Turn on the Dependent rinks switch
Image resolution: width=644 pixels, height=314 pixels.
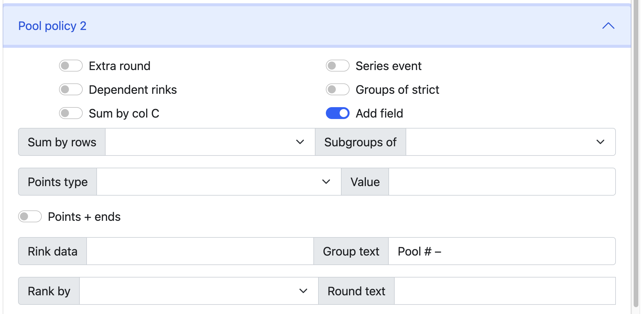point(71,89)
